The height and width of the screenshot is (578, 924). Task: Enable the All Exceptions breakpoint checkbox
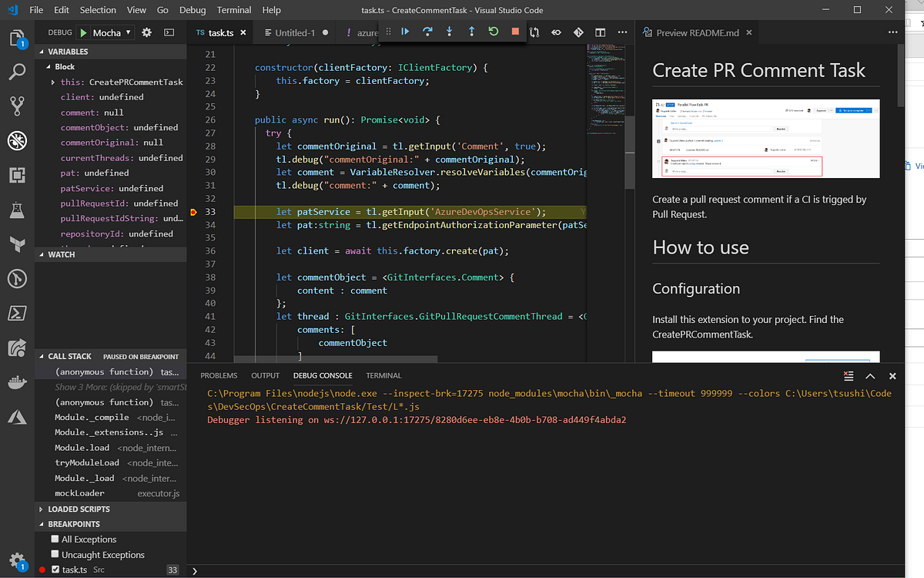[x=54, y=539]
